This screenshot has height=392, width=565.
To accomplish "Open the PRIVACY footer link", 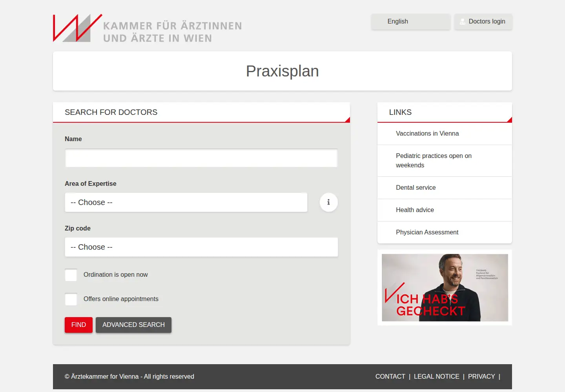I will pos(481,377).
